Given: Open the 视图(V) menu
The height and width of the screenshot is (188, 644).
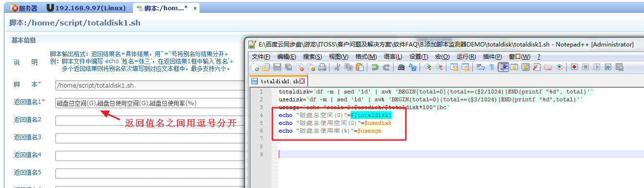Looking at the screenshot, I should (338, 57).
